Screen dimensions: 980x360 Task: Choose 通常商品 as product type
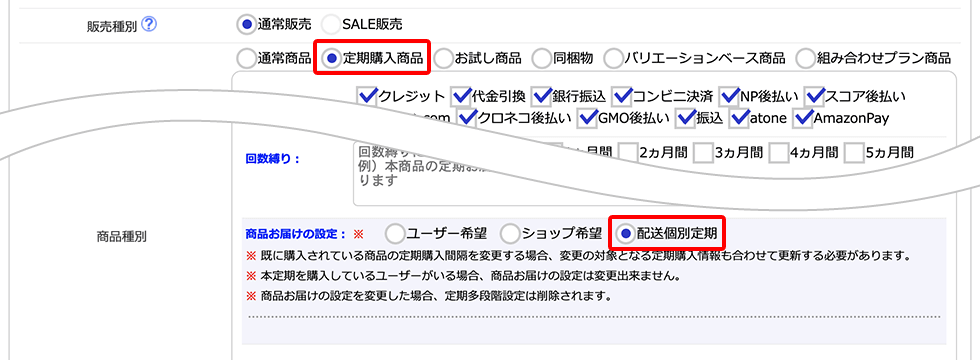coord(246,58)
